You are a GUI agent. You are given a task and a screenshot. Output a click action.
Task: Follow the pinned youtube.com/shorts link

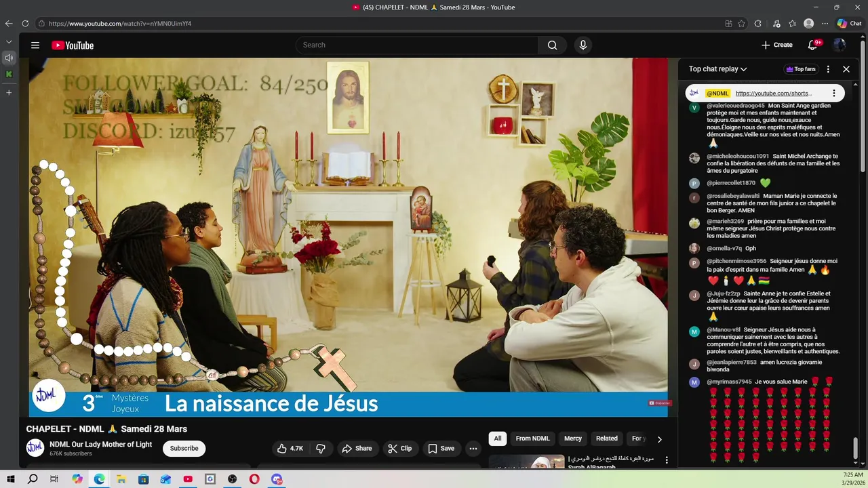pos(773,94)
